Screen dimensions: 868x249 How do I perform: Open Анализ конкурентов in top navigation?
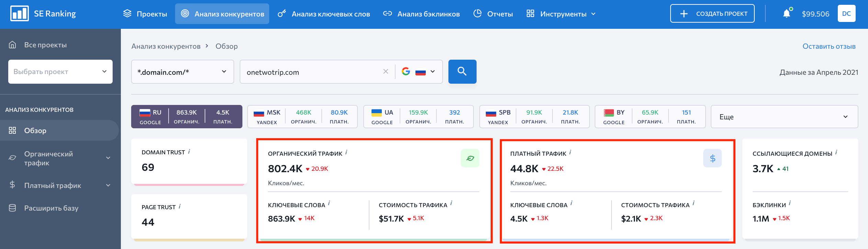click(222, 14)
